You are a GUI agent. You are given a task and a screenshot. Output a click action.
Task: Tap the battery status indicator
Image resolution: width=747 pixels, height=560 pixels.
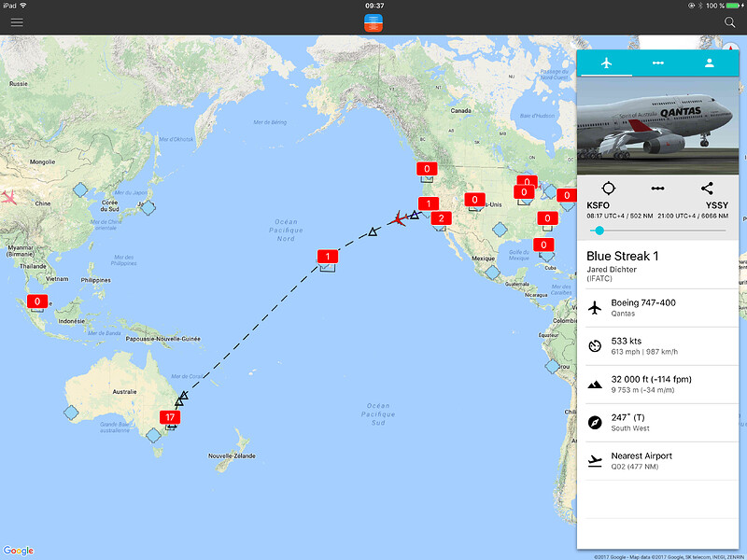tap(734, 6)
